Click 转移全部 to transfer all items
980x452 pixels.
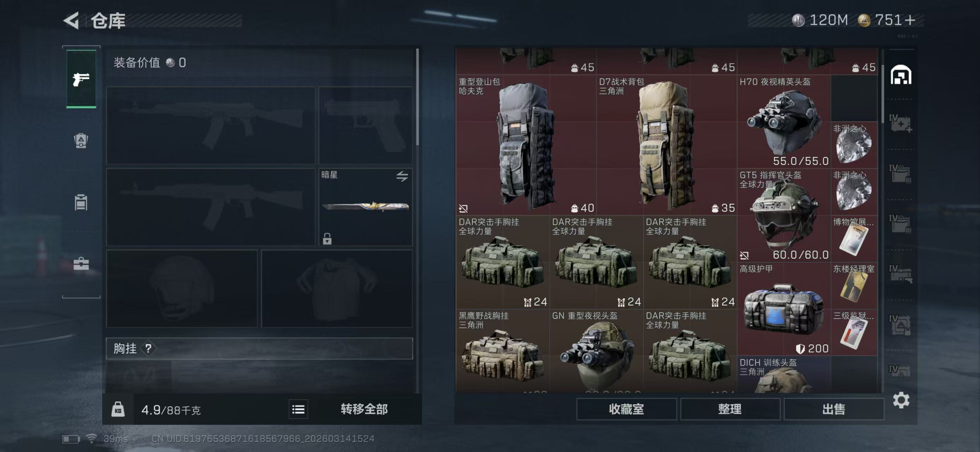point(364,409)
